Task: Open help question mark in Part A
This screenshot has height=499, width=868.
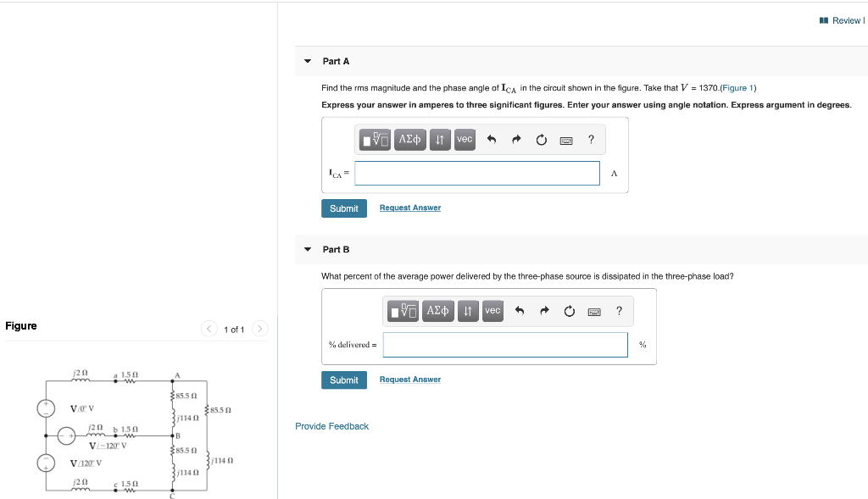Action: tap(591, 140)
